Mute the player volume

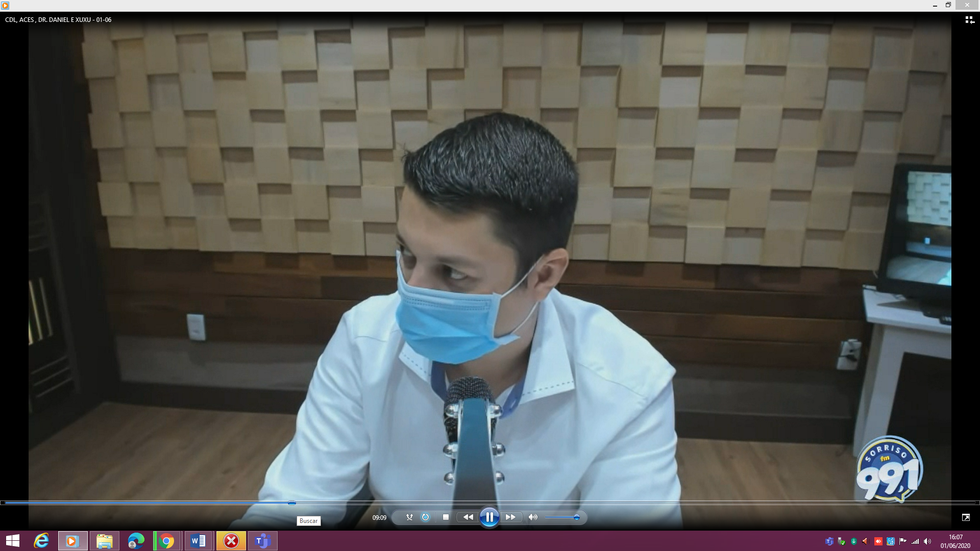tap(533, 517)
